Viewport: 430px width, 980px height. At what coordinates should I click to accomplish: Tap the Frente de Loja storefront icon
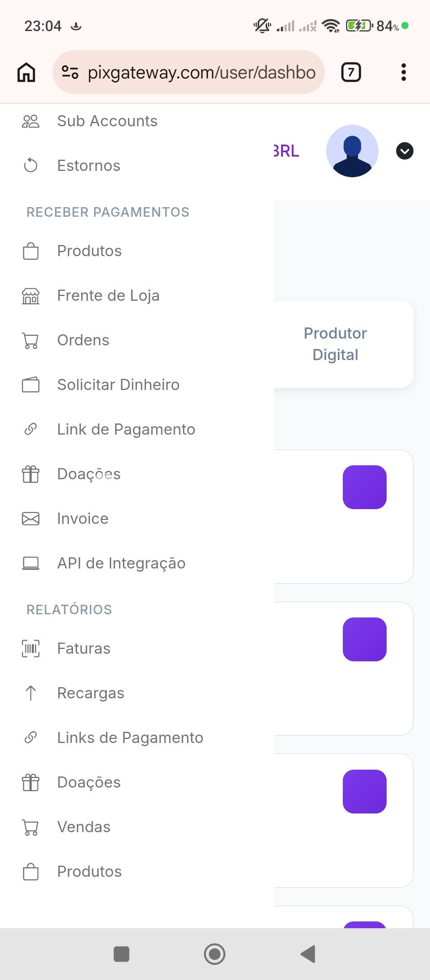31,296
